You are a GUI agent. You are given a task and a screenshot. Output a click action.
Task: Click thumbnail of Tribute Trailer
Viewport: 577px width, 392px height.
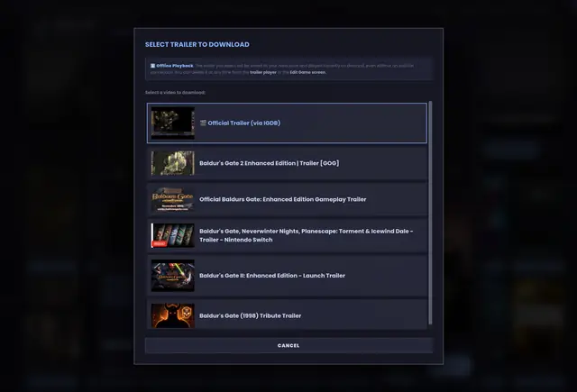coord(172,315)
